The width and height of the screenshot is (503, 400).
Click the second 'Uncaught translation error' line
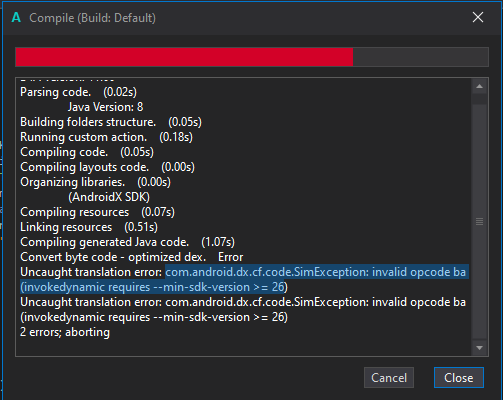pyautogui.click(x=243, y=310)
